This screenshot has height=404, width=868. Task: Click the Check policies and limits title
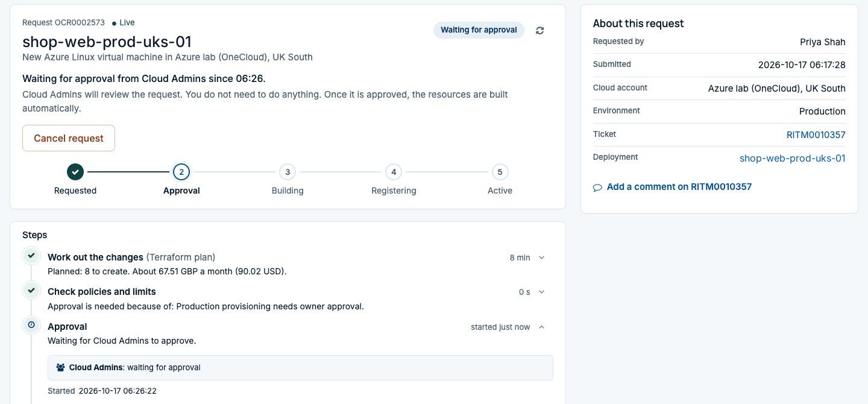[x=102, y=291]
